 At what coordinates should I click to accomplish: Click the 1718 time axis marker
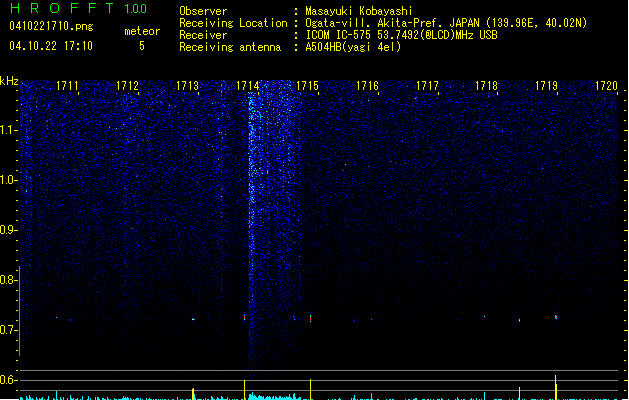(x=486, y=86)
